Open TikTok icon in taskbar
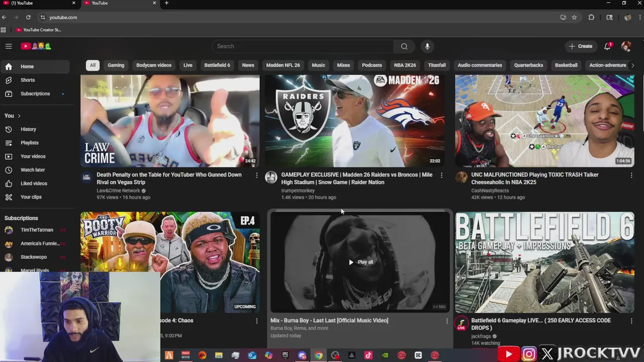The image size is (644, 362). 368,355
